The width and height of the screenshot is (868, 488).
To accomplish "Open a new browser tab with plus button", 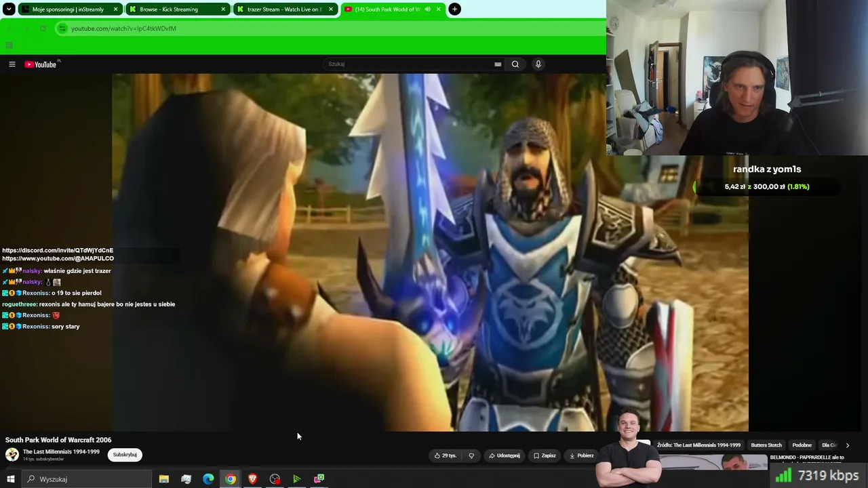I will pos(455,9).
